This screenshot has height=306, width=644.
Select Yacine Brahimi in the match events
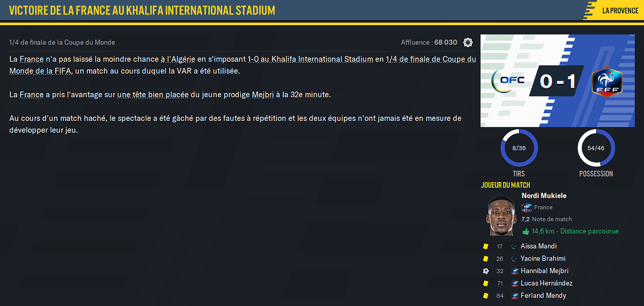(543, 259)
